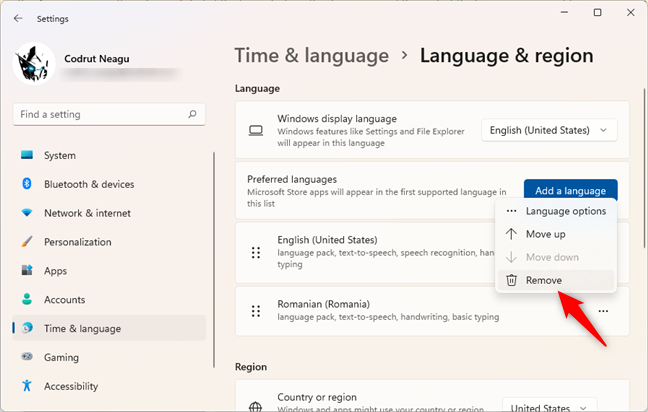648x412 pixels.
Task: Maximize the Settings window
Action: (597, 12)
